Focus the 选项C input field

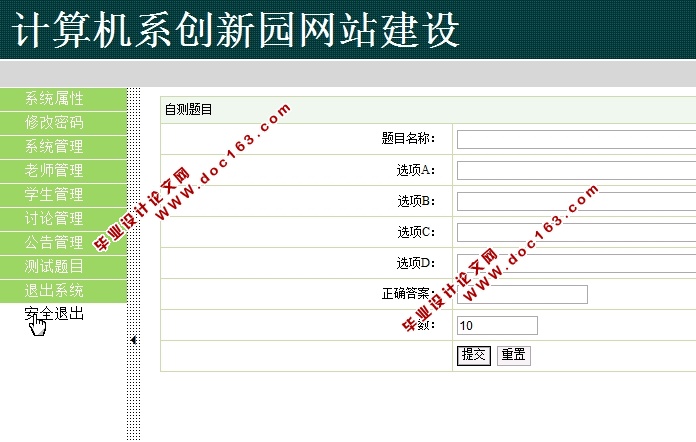point(576,233)
